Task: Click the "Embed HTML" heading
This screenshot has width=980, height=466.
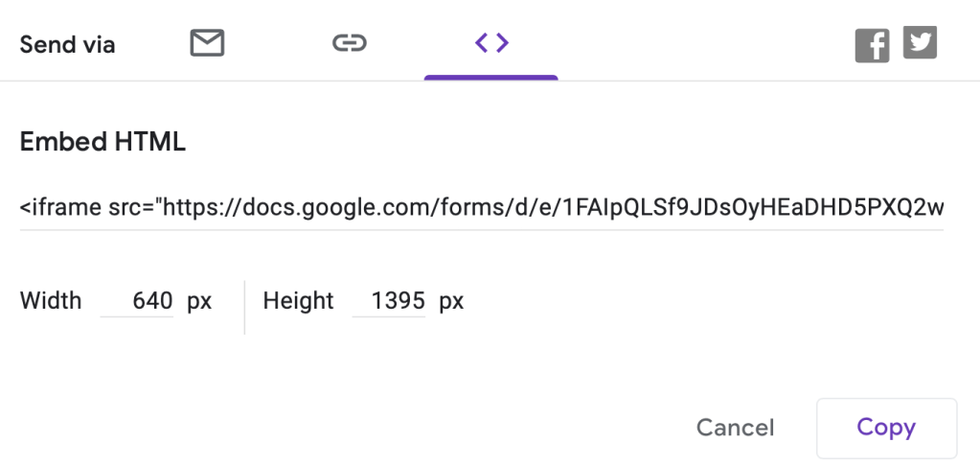Action: (103, 143)
